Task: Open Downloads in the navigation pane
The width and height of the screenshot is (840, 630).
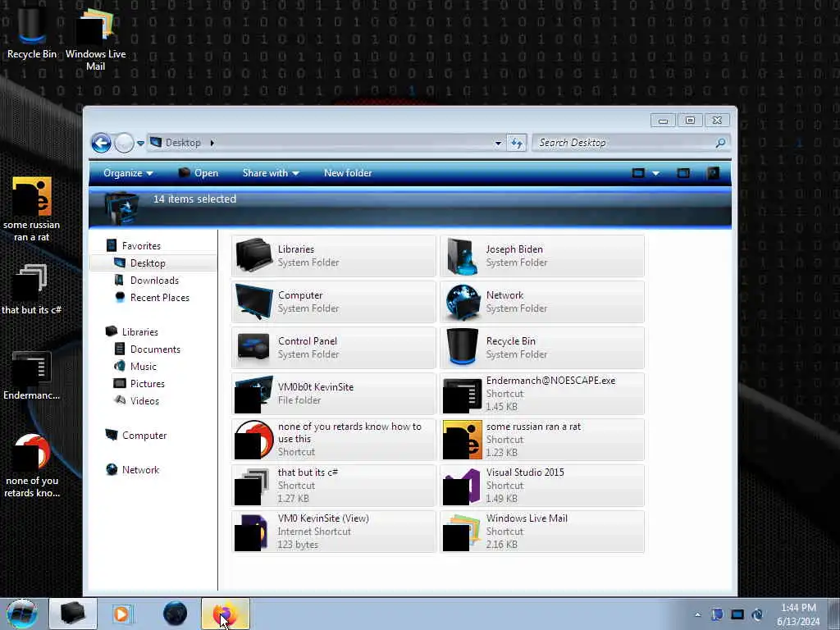Action: [154, 281]
